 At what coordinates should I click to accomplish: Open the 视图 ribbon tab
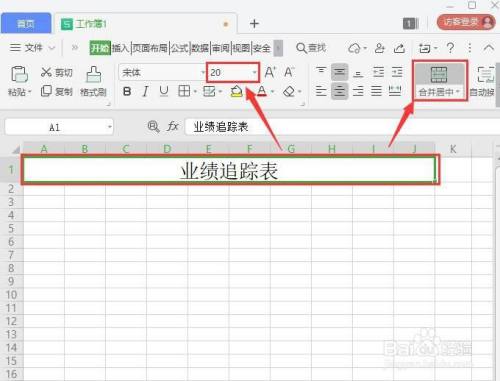pyautogui.click(x=241, y=48)
